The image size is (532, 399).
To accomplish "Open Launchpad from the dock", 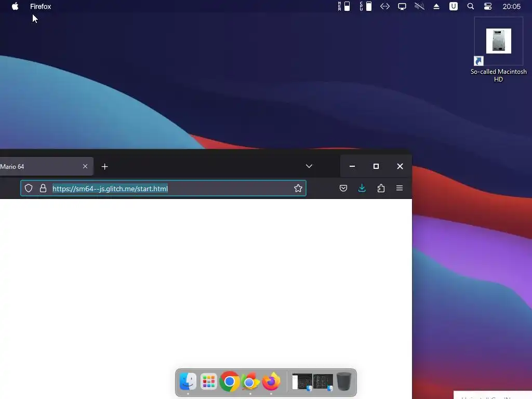I will pyautogui.click(x=209, y=382).
